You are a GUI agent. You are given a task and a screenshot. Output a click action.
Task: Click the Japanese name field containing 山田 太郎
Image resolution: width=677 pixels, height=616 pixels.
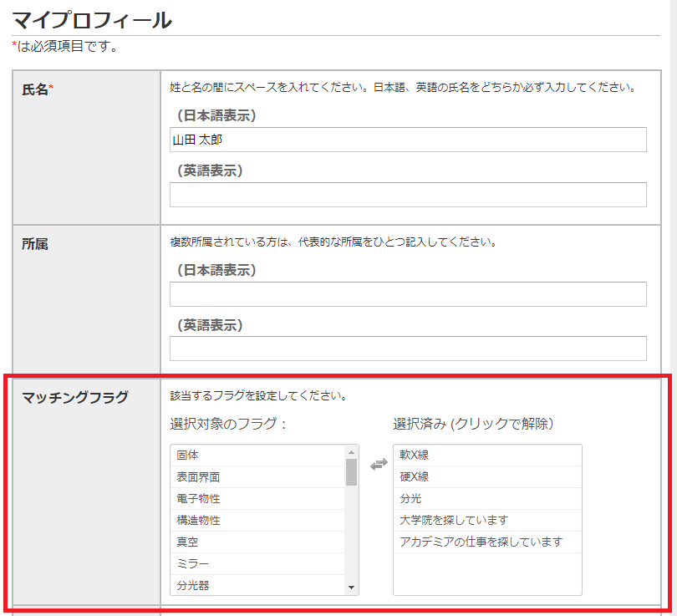tap(408, 140)
